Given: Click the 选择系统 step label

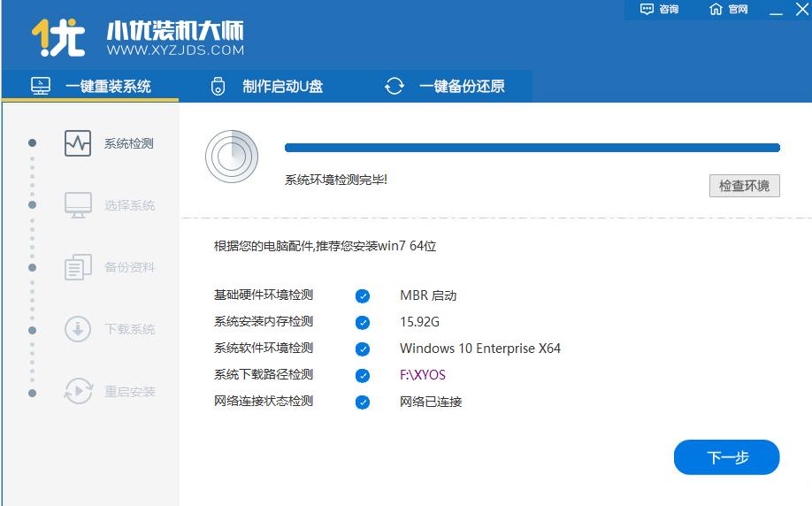Looking at the screenshot, I should coord(129,205).
